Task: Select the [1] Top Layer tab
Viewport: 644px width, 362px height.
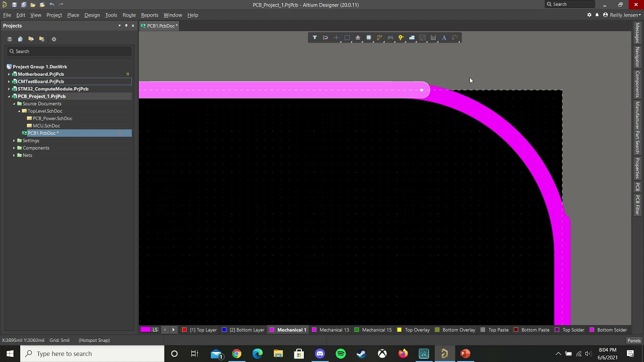Action: pyautogui.click(x=199, y=330)
